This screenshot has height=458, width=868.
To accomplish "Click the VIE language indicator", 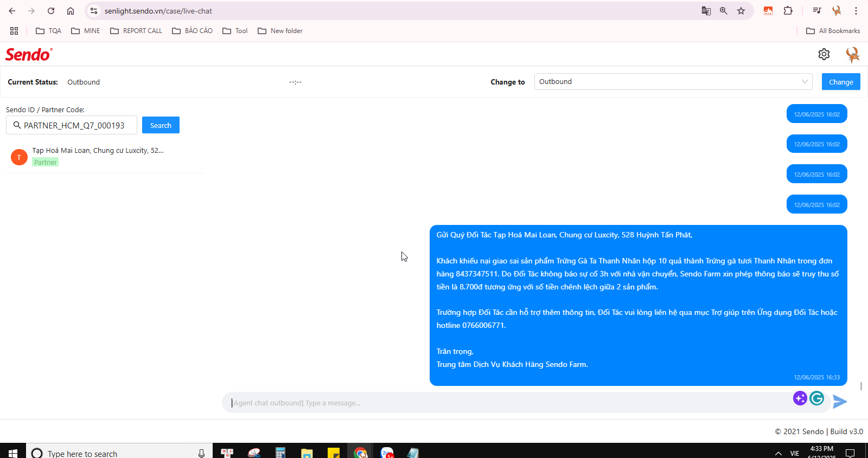I will [795, 453].
